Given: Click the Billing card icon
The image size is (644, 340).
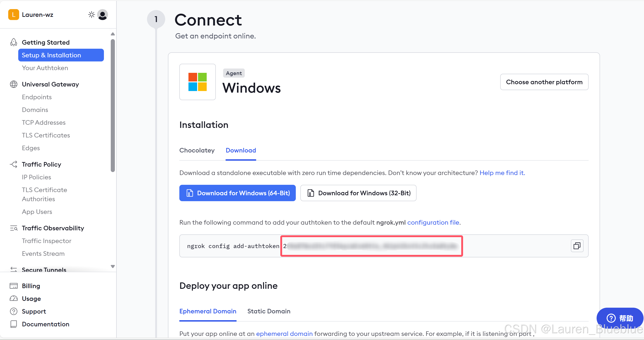Looking at the screenshot, I should click(x=13, y=286).
